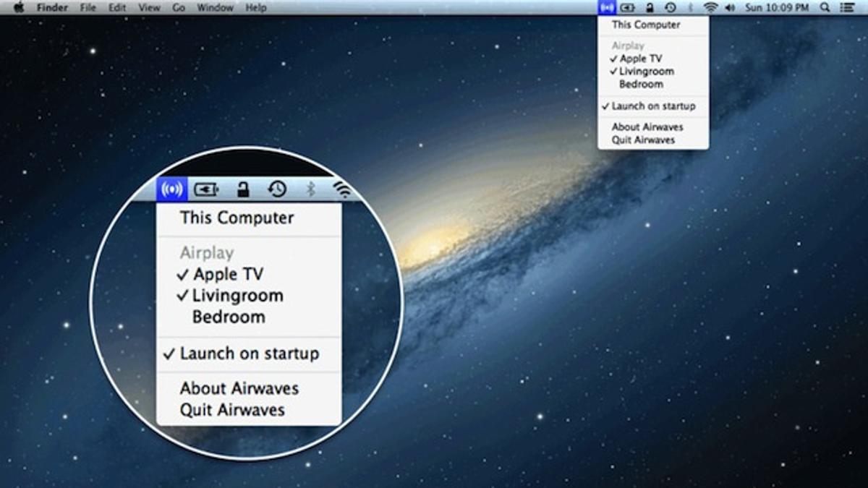Open the File menu
868x488 pixels.
(88, 8)
